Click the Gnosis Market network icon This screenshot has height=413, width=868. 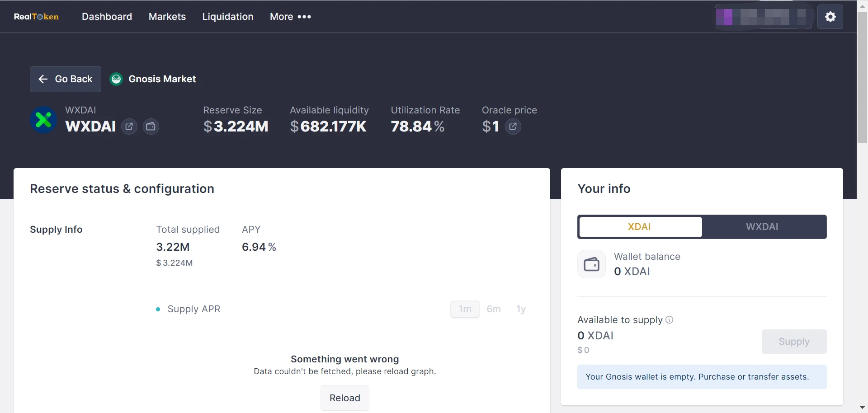[x=116, y=79]
